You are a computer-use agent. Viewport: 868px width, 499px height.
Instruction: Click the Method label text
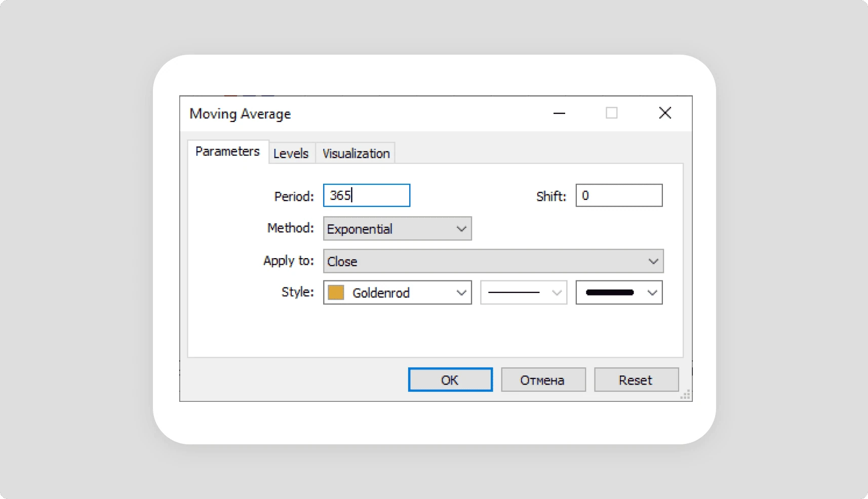(290, 228)
